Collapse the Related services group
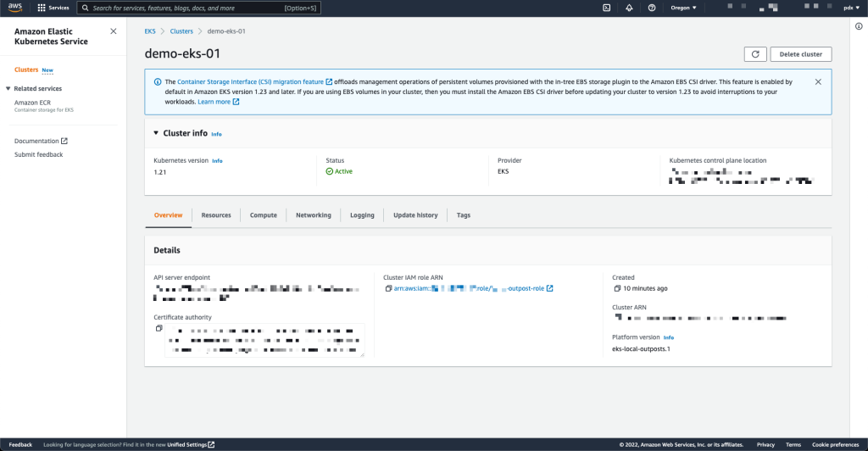The width and height of the screenshot is (868, 451). pyautogui.click(x=8, y=88)
